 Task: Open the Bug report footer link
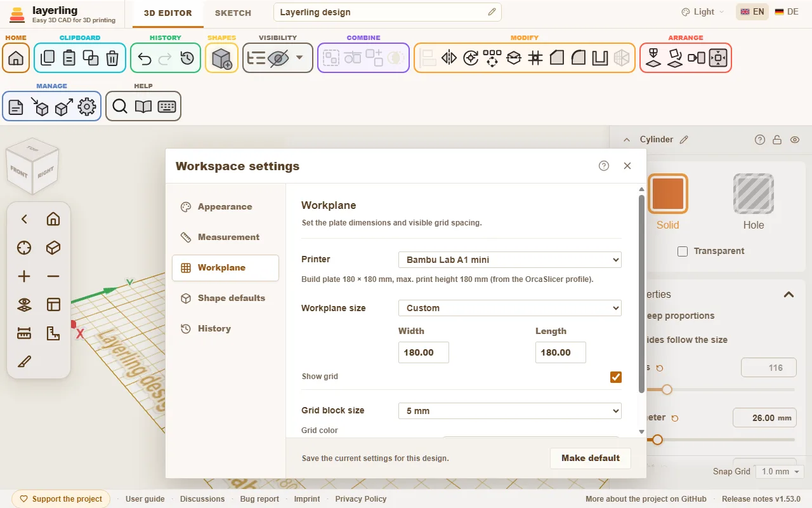pos(259,499)
